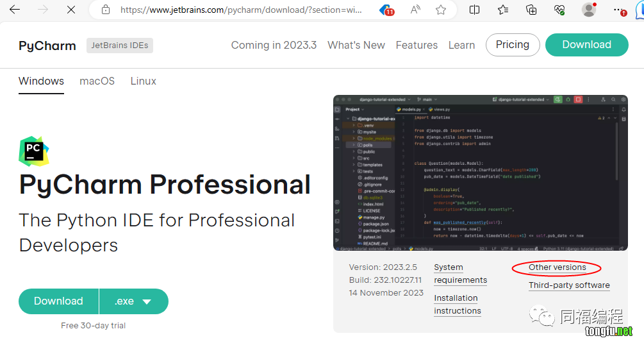Open Installation instructions link
Viewport: 644px width, 345px height.
point(458,305)
